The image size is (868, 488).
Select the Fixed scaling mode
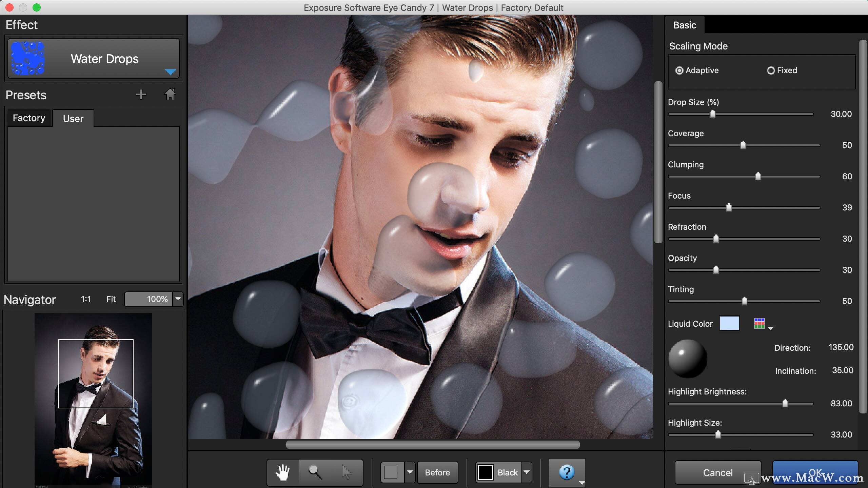pyautogui.click(x=771, y=70)
